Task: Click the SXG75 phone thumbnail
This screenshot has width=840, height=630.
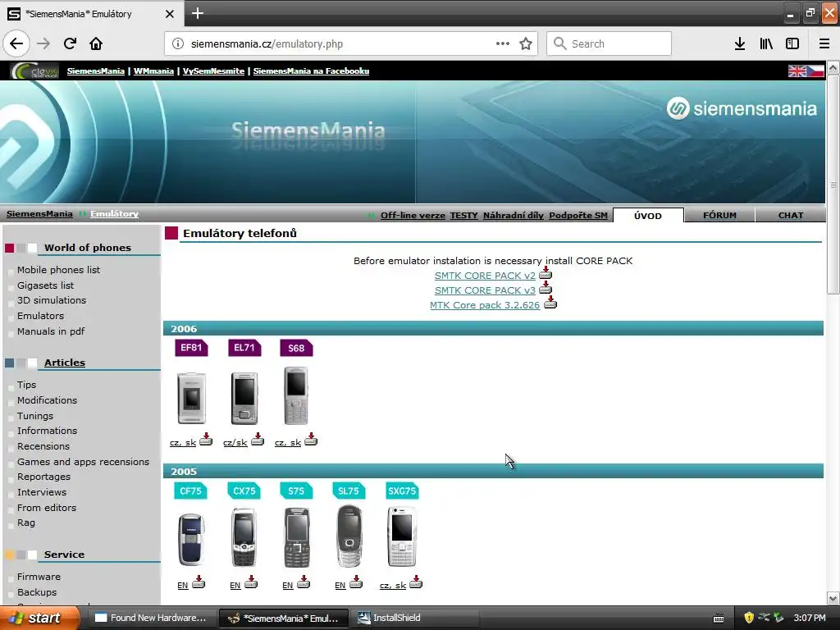Action: coord(402,536)
